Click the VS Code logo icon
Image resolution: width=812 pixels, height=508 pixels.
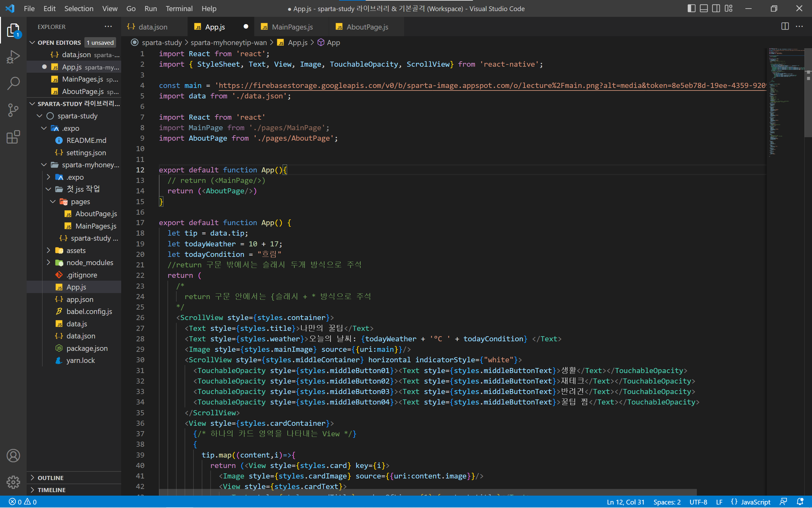[10, 8]
